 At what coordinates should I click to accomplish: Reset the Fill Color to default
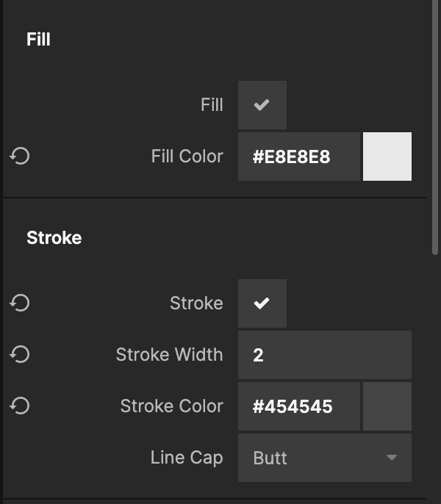pyautogui.click(x=20, y=156)
